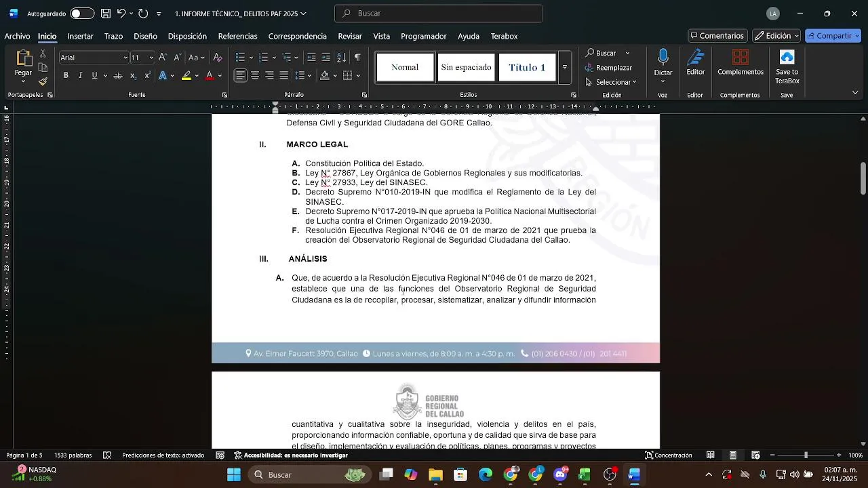This screenshot has height=488, width=868.
Task: Open the Archivo menu
Action: tap(17, 36)
